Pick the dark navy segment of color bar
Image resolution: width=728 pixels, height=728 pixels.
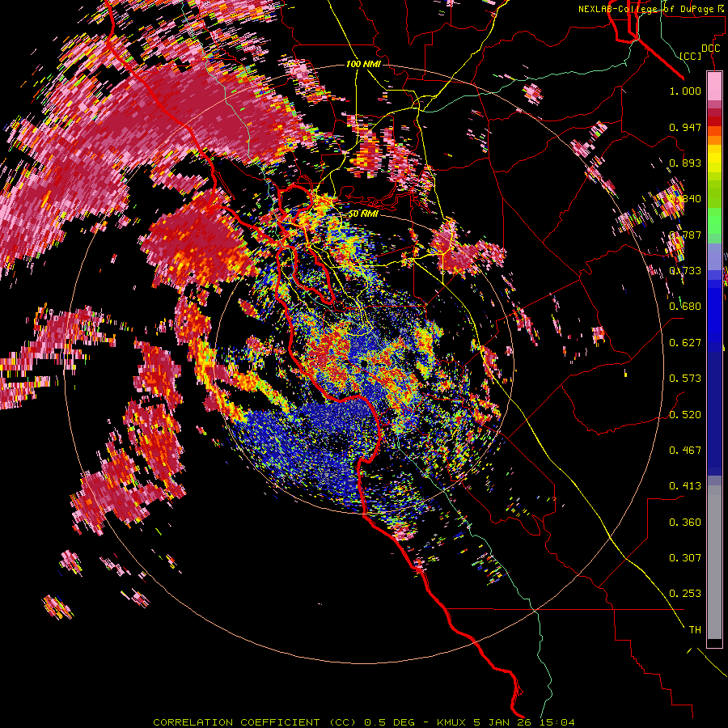tap(714, 408)
